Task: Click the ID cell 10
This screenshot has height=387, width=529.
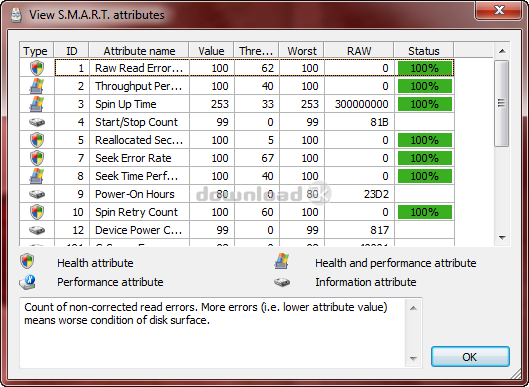Action: click(78, 212)
